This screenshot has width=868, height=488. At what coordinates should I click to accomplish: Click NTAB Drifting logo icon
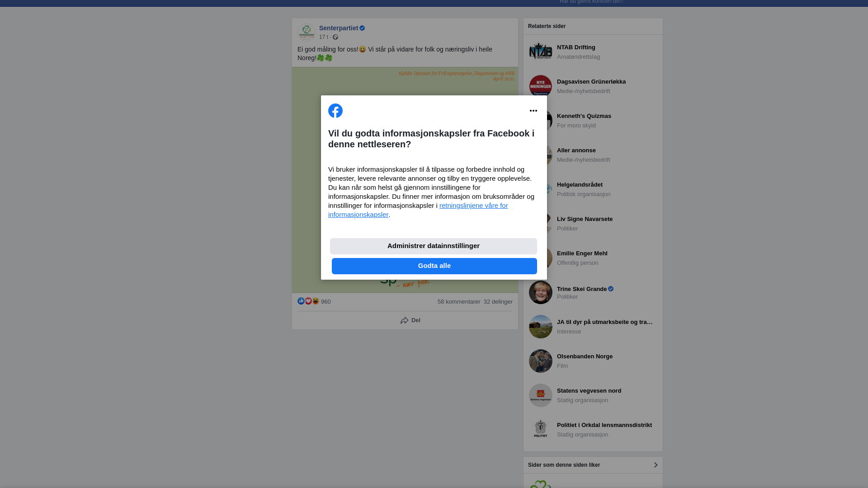(541, 52)
